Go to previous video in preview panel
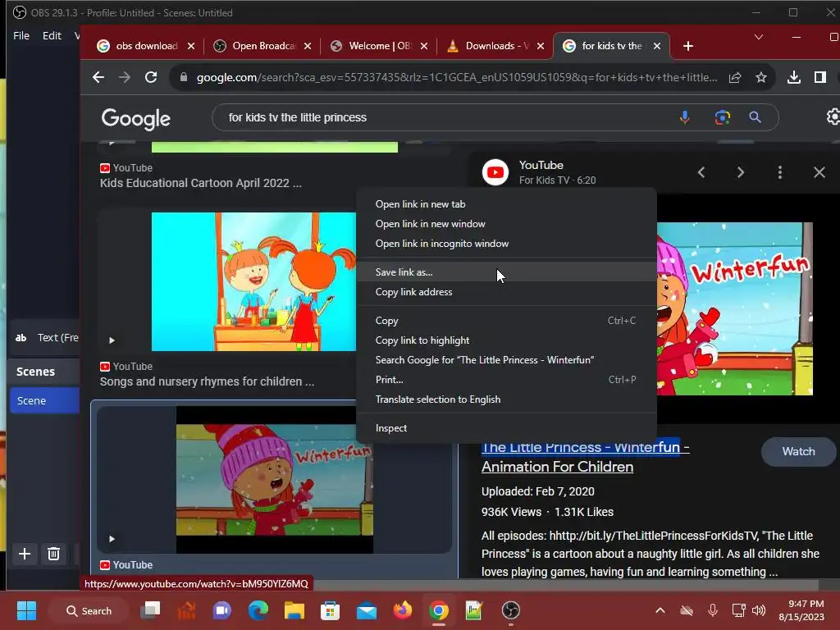Viewport: 840px width, 630px height. pos(701,172)
